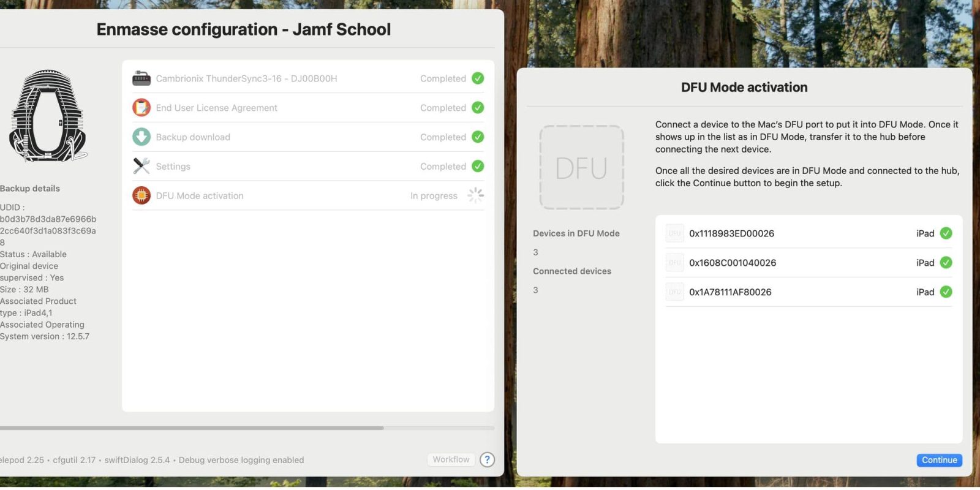The image size is (980, 490).
Task: Open help with the question mark button
Action: [x=487, y=459]
